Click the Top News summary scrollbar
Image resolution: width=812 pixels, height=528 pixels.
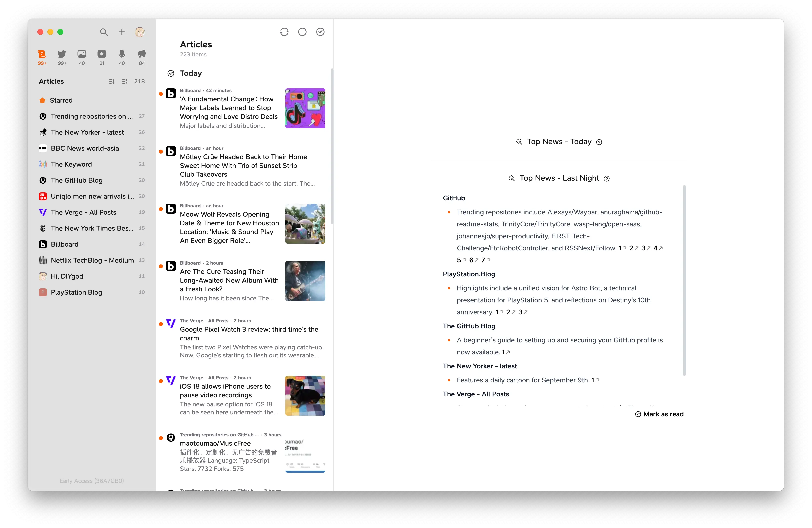click(684, 280)
